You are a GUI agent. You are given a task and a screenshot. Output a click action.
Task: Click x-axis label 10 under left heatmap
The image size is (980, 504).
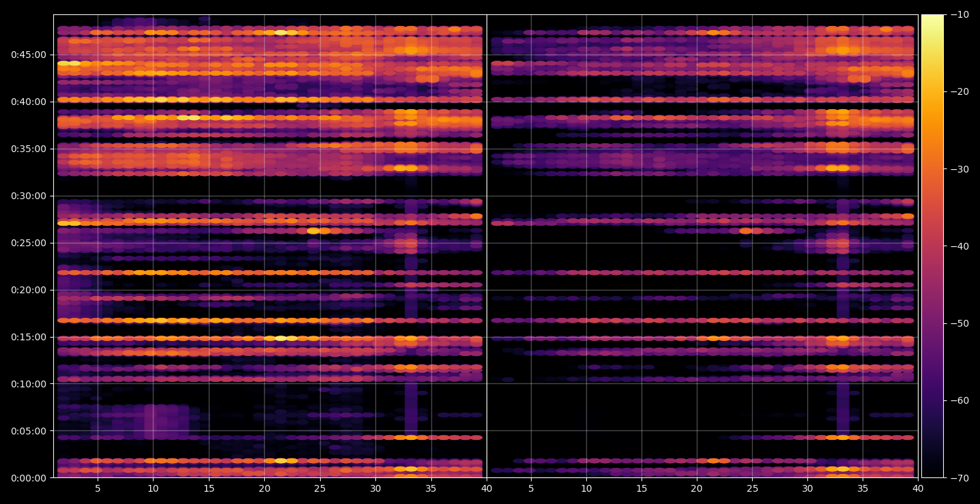[x=153, y=488]
